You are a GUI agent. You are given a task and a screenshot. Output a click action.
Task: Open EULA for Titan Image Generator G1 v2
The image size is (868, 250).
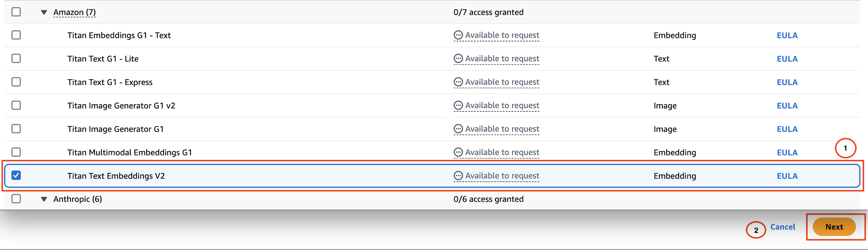click(787, 106)
